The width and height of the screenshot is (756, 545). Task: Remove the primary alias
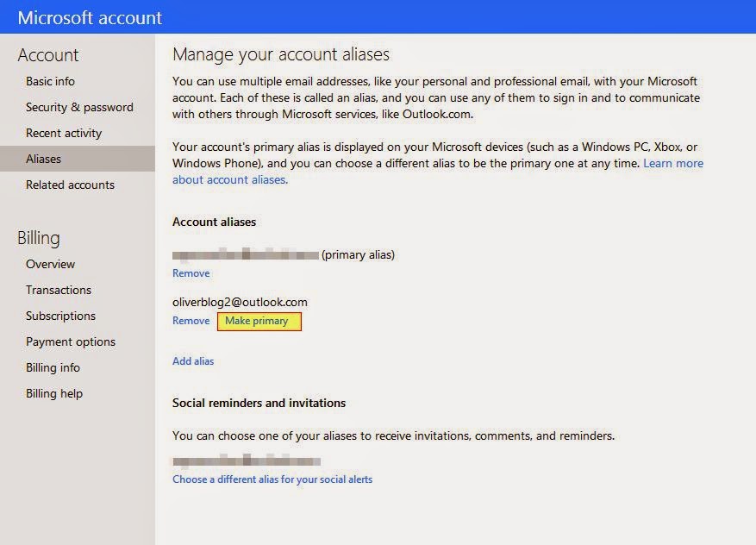click(191, 273)
